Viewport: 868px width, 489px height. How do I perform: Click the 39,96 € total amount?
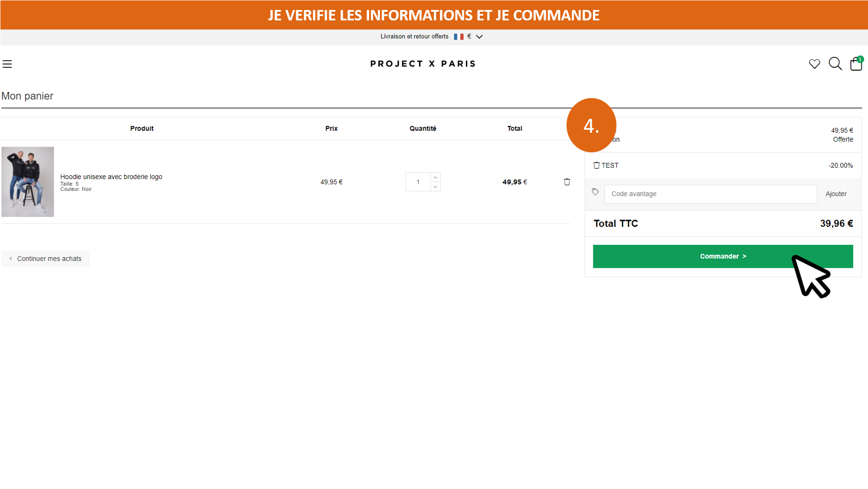(836, 223)
